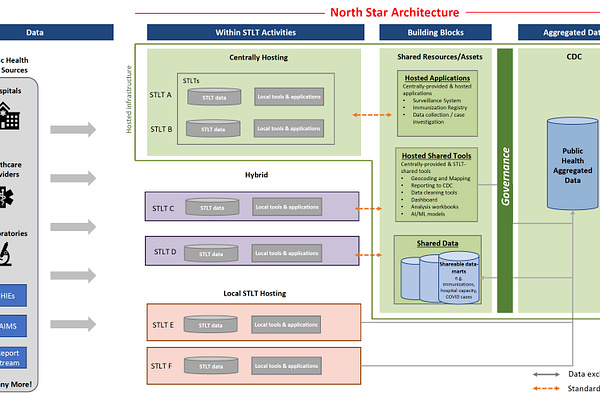Click the hospital building icon

click(9, 116)
